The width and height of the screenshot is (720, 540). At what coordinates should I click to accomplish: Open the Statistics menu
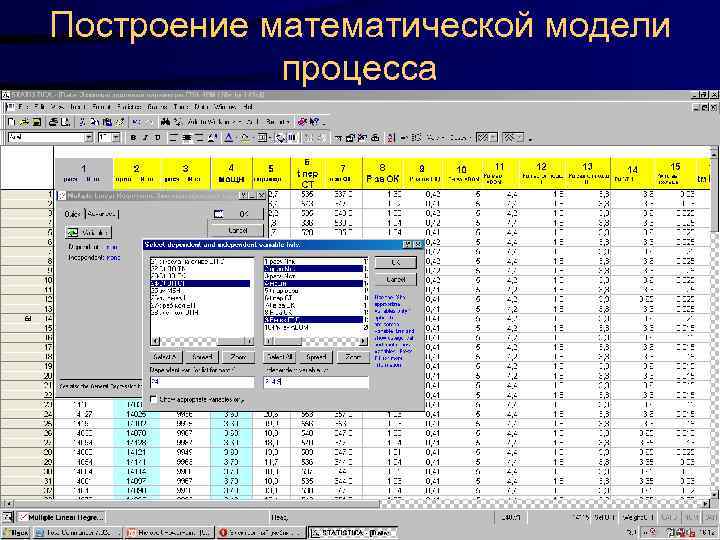[129, 107]
